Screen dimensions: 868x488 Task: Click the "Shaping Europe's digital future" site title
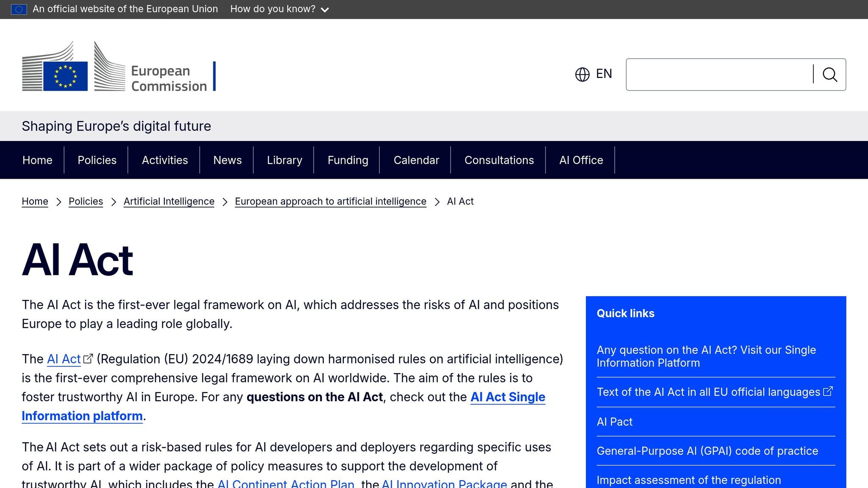[117, 126]
